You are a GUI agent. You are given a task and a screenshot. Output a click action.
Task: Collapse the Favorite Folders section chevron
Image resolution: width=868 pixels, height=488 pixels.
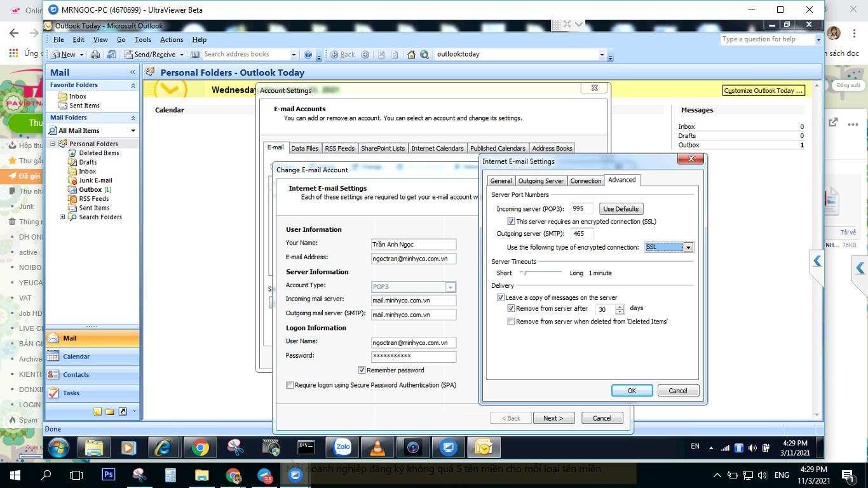tap(133, 85)
